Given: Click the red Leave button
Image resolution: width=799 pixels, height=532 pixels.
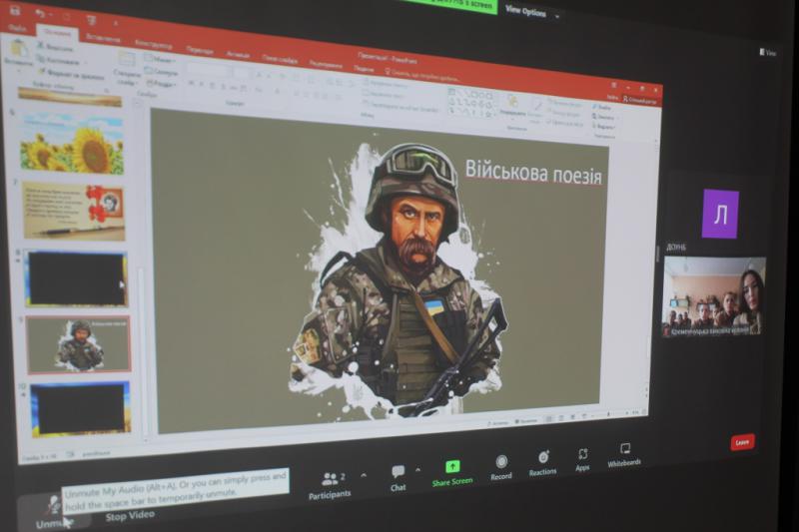Looking at the screenshot, I should pyautogui.click(x=742, y=442).
